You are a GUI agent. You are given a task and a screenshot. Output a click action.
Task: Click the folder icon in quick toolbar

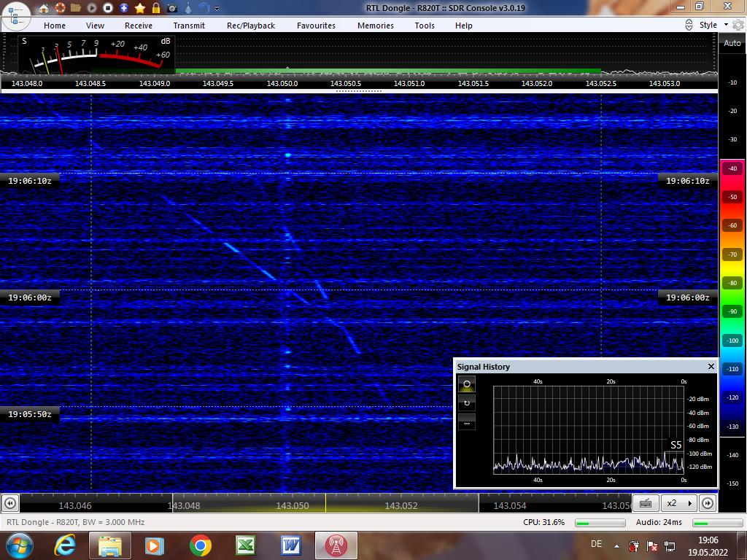(x=76, y=8)
